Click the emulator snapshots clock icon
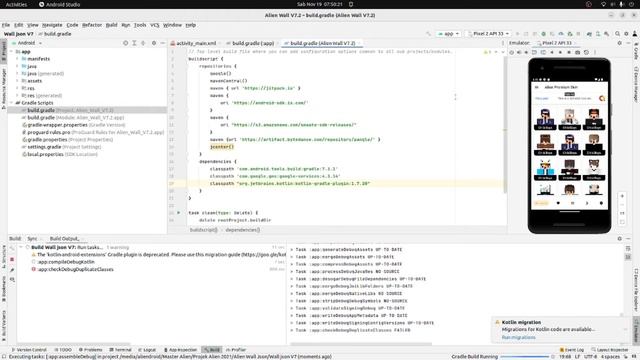This screenshot has width=640, height=360. 587,52
